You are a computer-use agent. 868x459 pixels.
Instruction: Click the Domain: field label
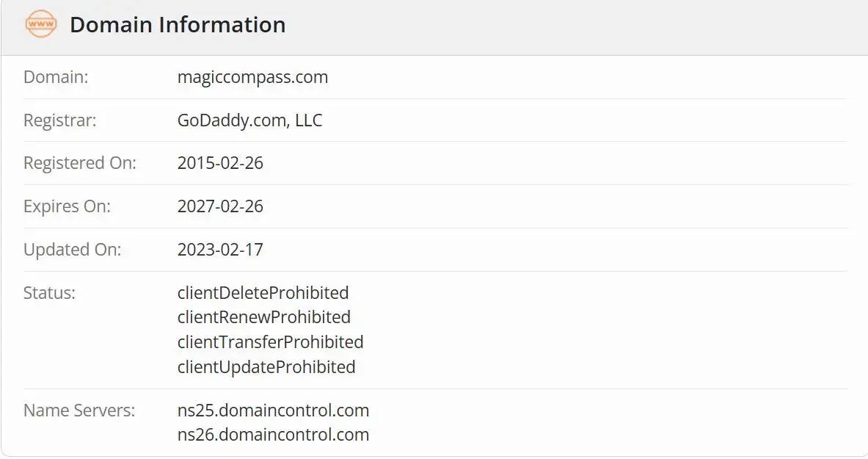tap(56, 77)
